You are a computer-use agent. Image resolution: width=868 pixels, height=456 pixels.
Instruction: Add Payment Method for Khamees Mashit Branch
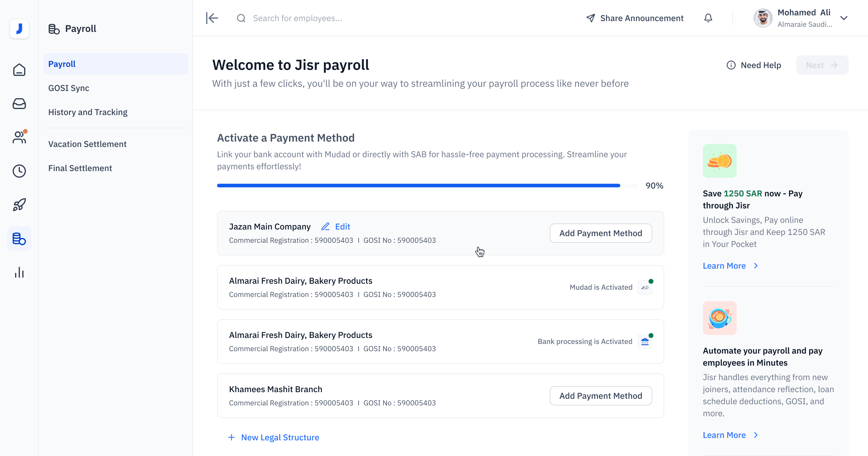pos(600,396)
